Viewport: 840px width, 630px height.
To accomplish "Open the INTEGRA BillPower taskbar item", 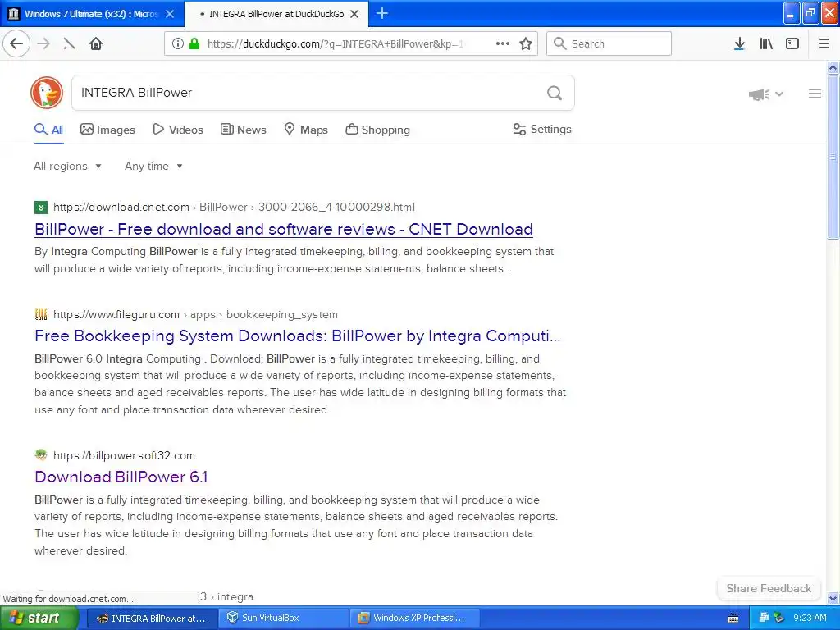I will pos(152,619).
